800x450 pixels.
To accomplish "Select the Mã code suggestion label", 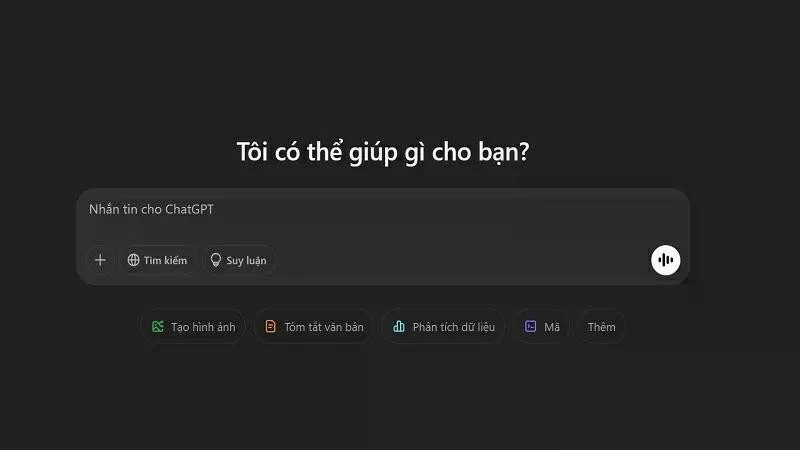I will pos(552,327).
